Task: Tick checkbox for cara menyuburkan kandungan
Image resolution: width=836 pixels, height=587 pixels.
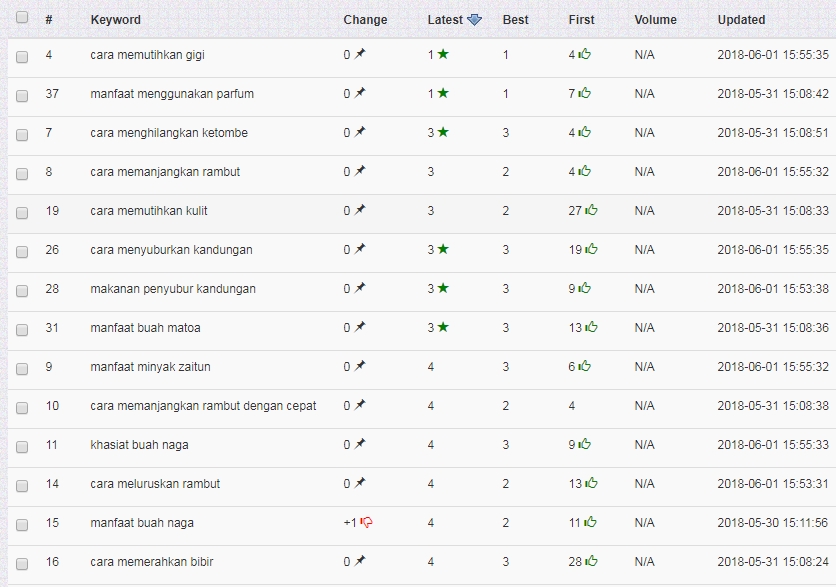Action: point(22,252)
